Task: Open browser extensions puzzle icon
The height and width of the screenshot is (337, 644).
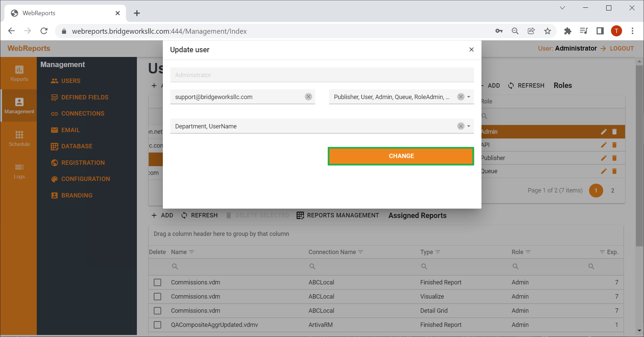Action: 568,31
